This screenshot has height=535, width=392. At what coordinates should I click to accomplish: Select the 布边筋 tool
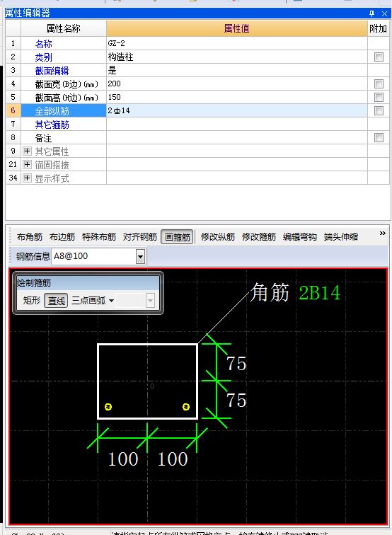tap(62, 237)
